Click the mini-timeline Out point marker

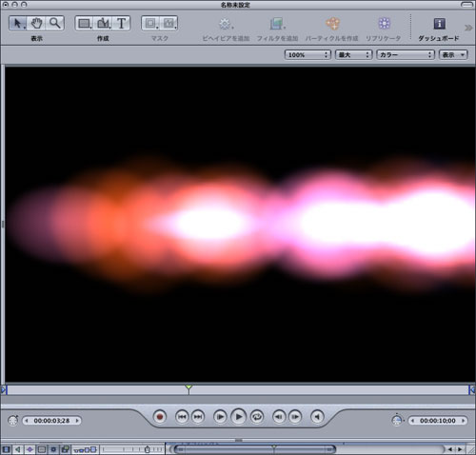tap(472, 389)
